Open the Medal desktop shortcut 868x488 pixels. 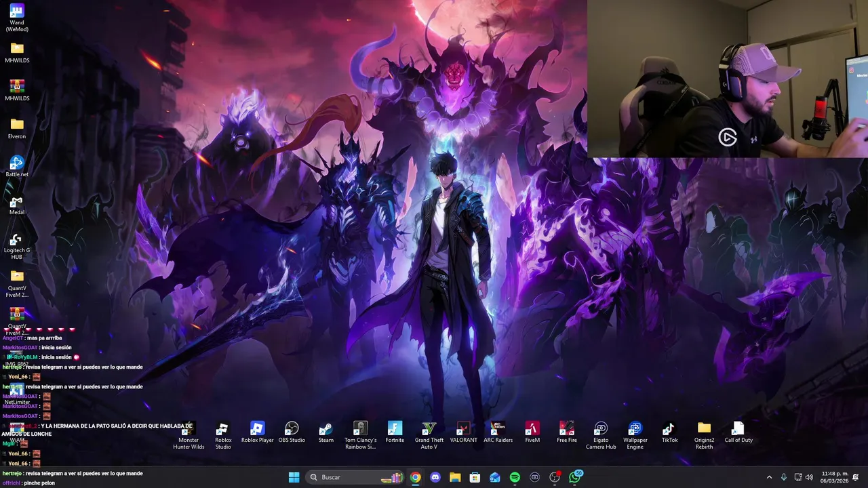click(x=17, y=204)
